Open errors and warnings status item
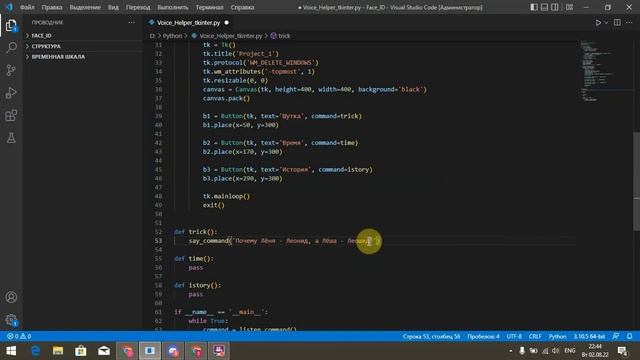The image size is (640, 360). 19,336
